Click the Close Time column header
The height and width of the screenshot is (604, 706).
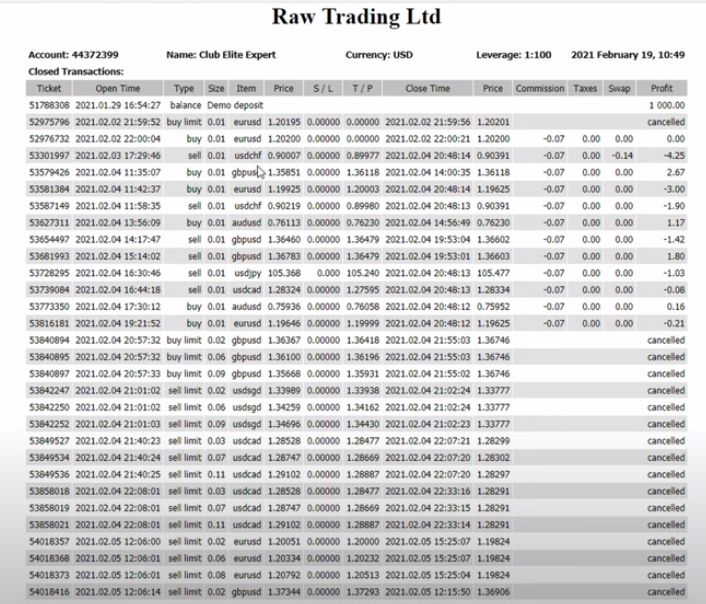[x=428, y=88]
